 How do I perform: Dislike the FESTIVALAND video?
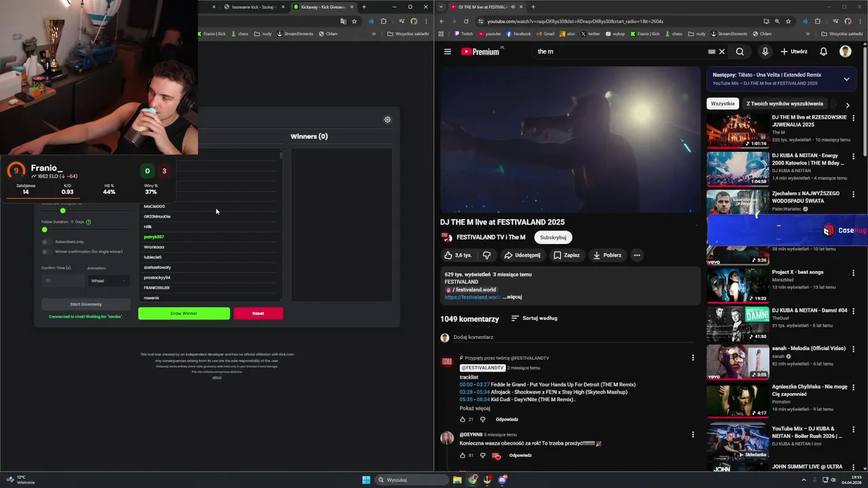coord(486,256)
